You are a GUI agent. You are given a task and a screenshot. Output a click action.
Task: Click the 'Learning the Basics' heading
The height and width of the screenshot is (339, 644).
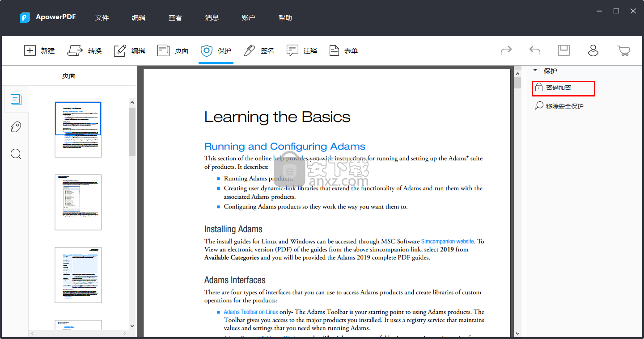pos(277,117)
